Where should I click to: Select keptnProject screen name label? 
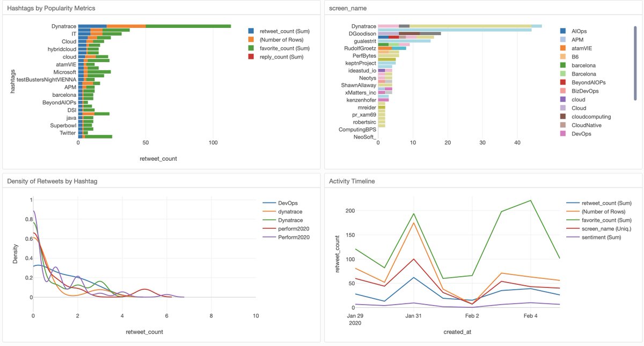pos(361,63)
